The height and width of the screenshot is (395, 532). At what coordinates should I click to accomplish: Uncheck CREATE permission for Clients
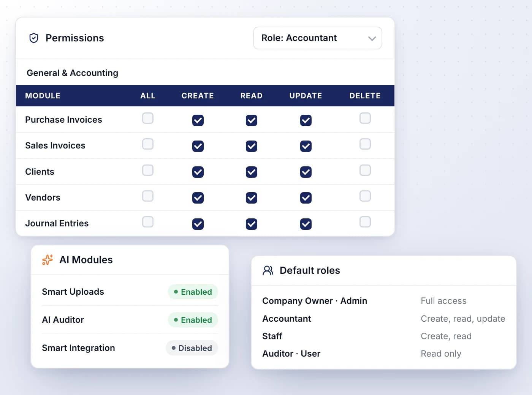[x=198, y=172]
